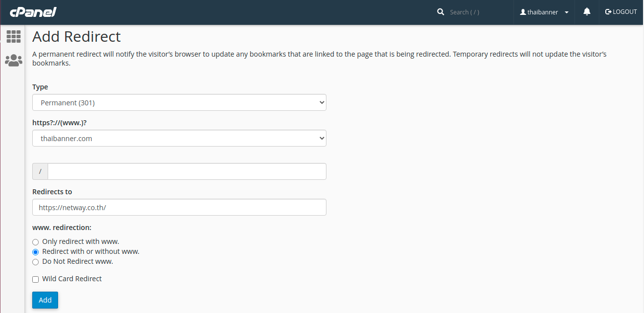Select Redirect with or without www.
Screen dimensions: 644x313
35,252
